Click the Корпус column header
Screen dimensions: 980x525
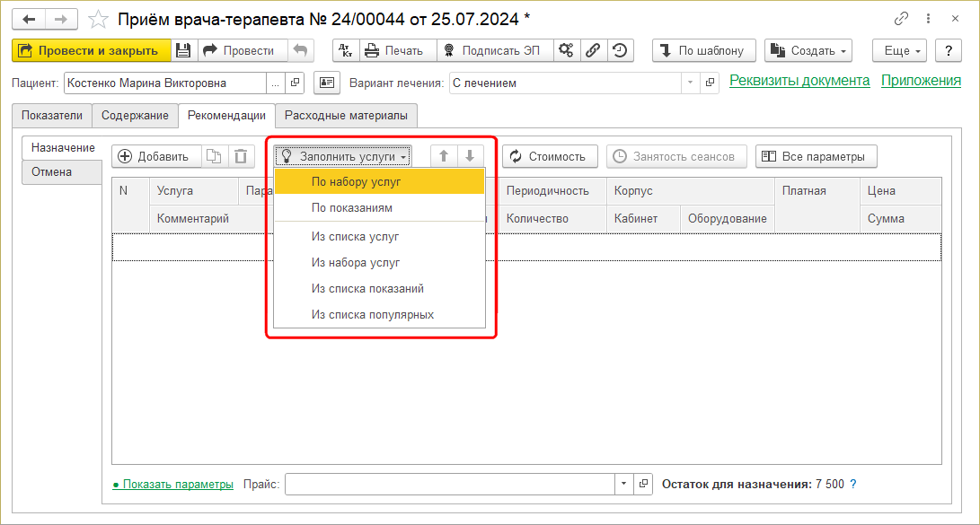tap(691, 191)
